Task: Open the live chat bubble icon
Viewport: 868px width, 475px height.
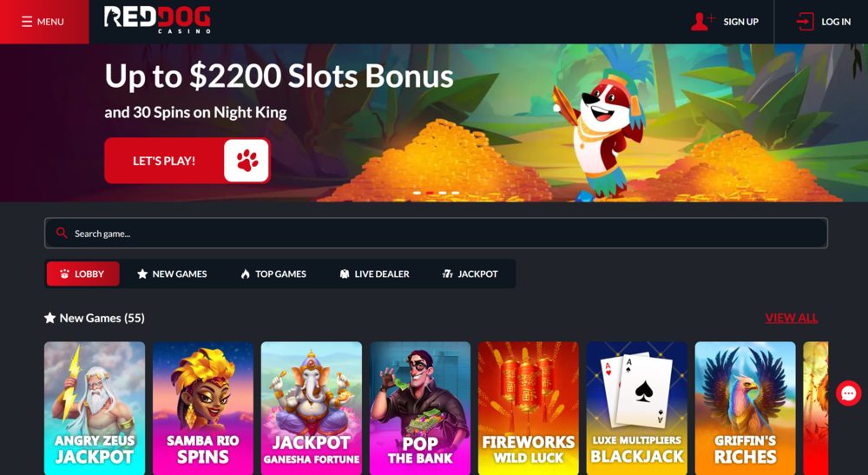Action: tap(849, 393)
